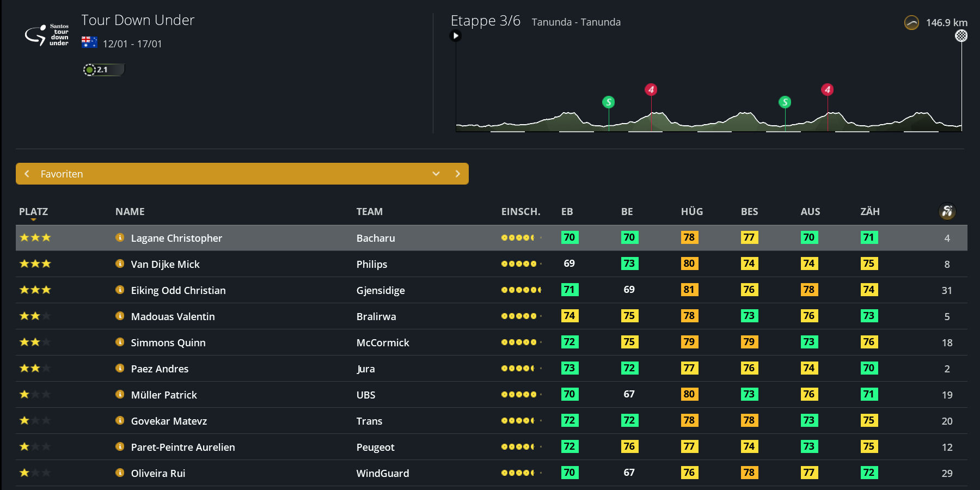980x490 pixels.
Task: Click team name McCormick
Action: click(x=383, y=342)
